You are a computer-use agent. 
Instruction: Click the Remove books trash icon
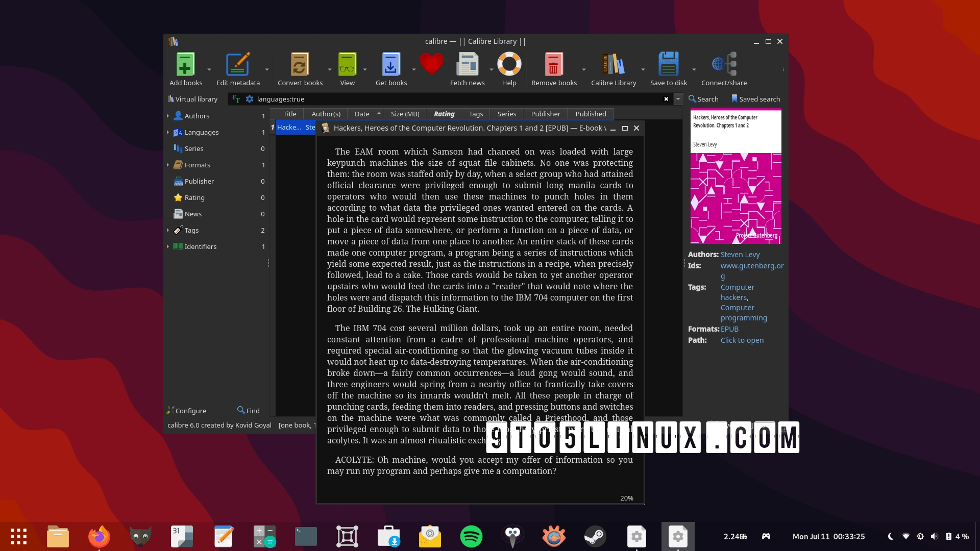[x=554, y=65]
